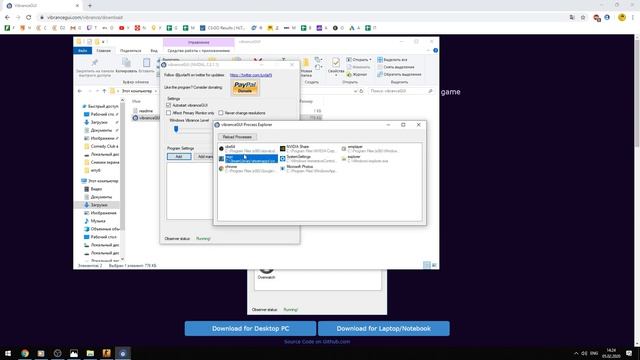Select Этот компьютер in navigation pane
The image size is (640, 360).
pyautogui.click(x=100, y=181)
